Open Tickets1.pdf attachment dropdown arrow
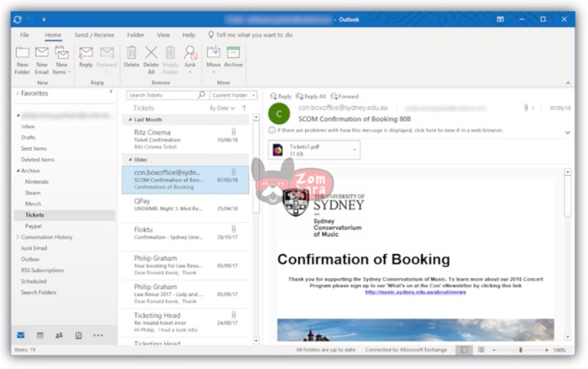Screen dimensions: 588x369 pos(355,150)
